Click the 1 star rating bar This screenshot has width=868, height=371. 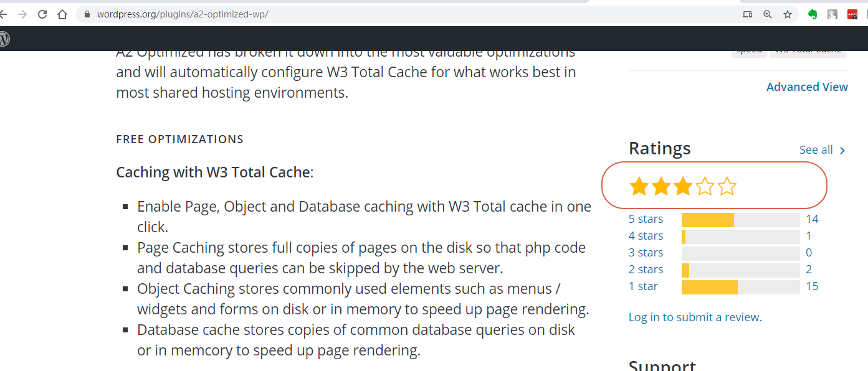pyautogui.click(x=740, y=287)
